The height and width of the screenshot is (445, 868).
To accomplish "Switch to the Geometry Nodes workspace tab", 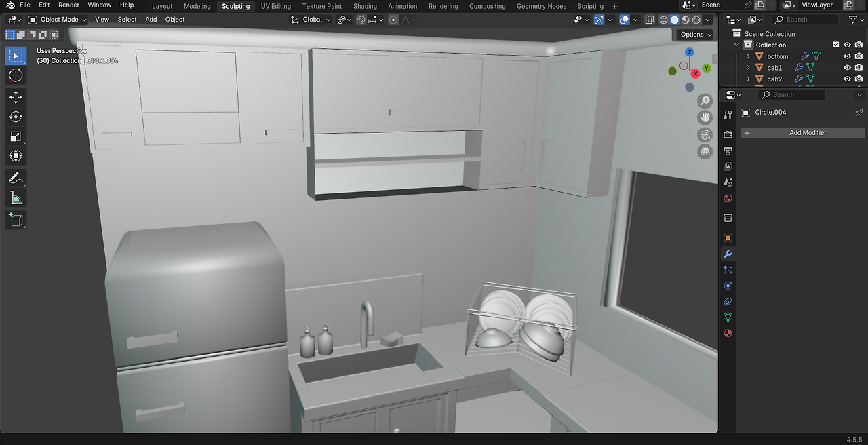I will tap(541, 6).
